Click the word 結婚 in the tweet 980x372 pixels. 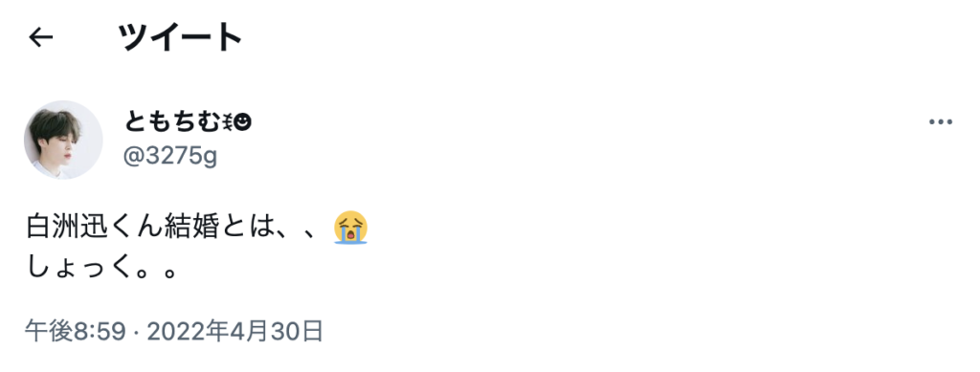click(x=190, y=228)
